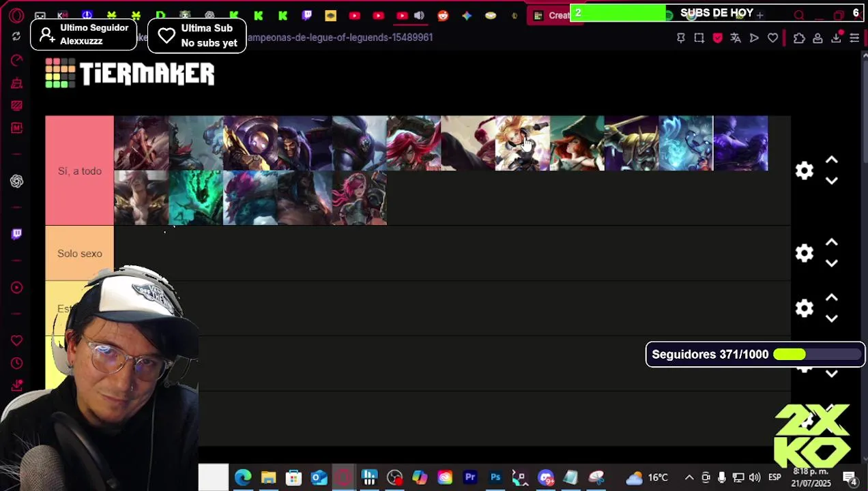The image size is (868, 491).
Task: Open the Easy Setup menu icon
Action: 854,38
